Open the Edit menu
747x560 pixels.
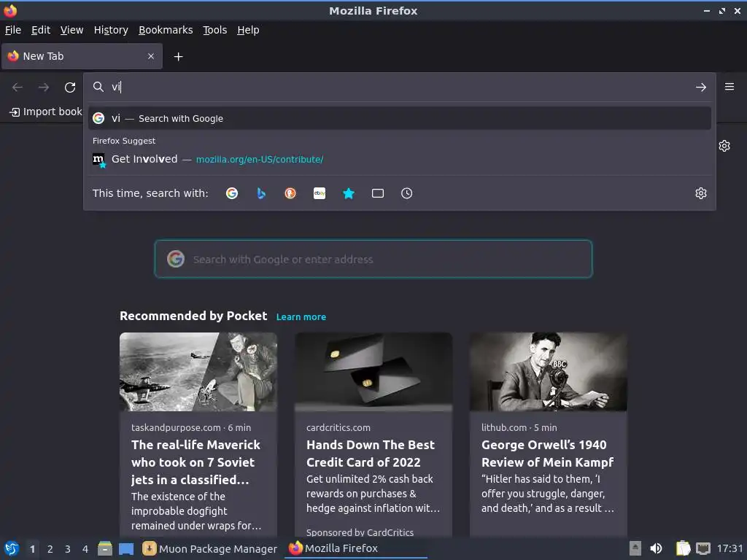41,30
